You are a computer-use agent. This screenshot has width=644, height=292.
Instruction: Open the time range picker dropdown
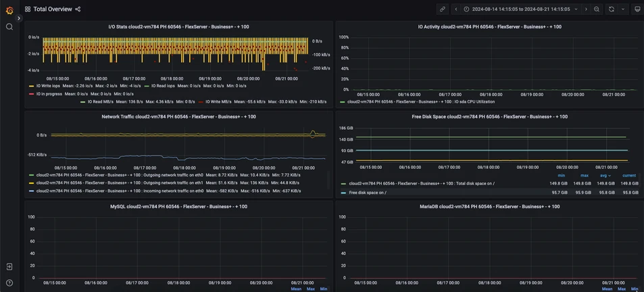point(520,9)
